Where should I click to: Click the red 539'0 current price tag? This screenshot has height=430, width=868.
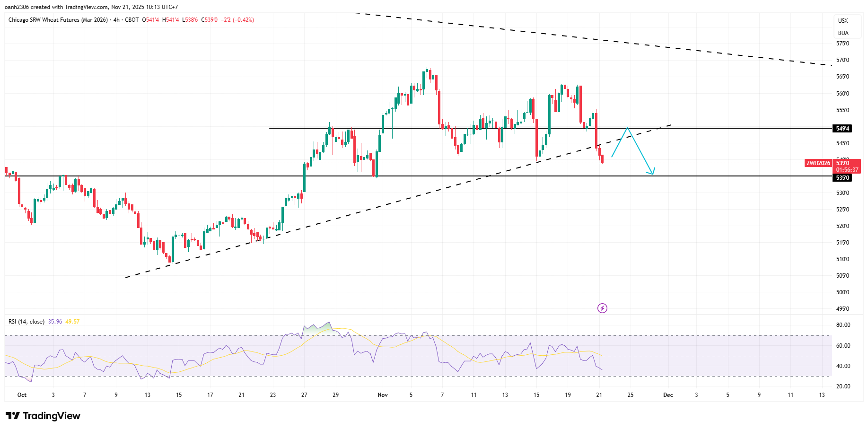point(847,163)
